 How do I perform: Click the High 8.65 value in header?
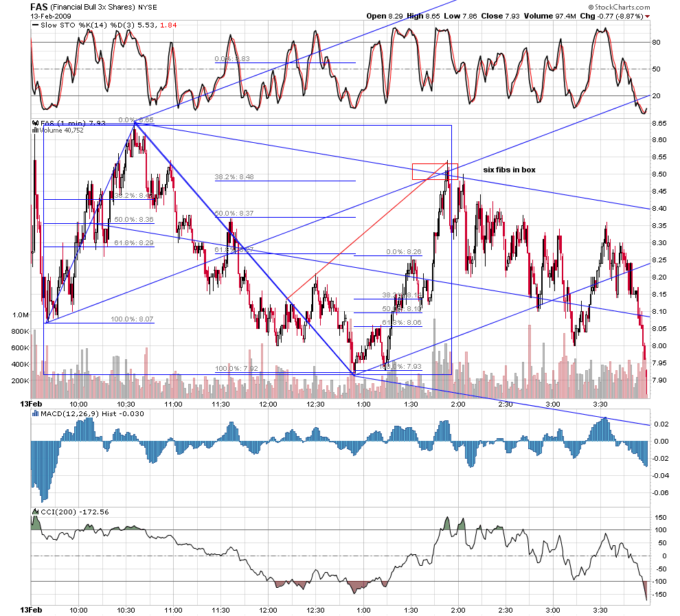coord(423,16)
